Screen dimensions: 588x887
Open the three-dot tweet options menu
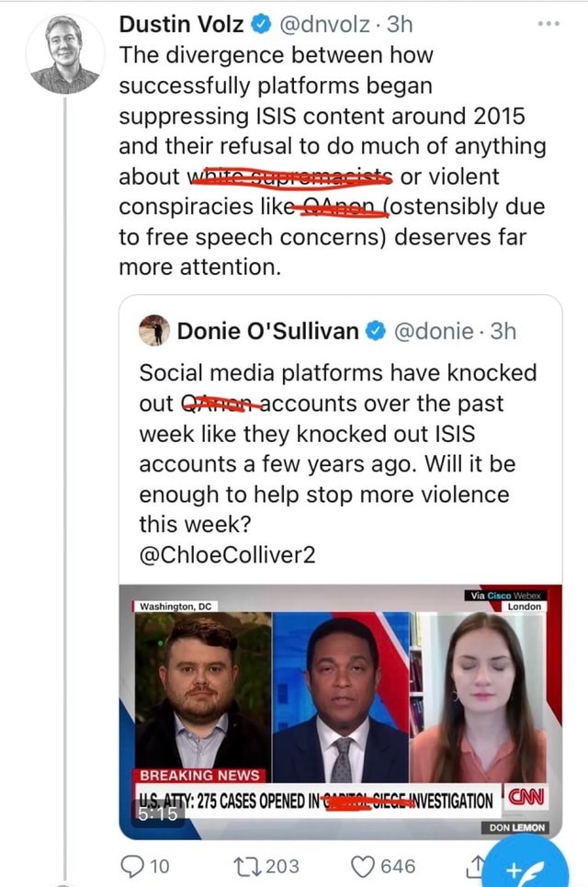(x=548, y=24)
